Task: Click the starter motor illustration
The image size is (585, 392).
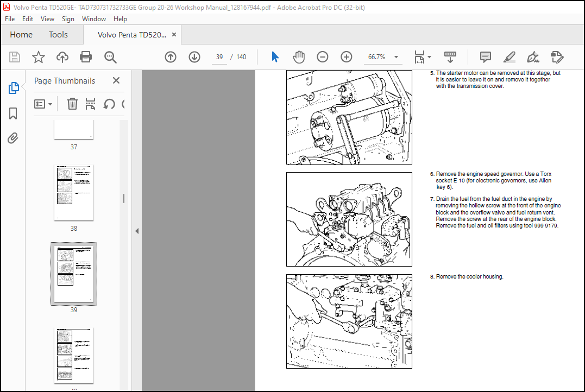Action: coord(349,117)
